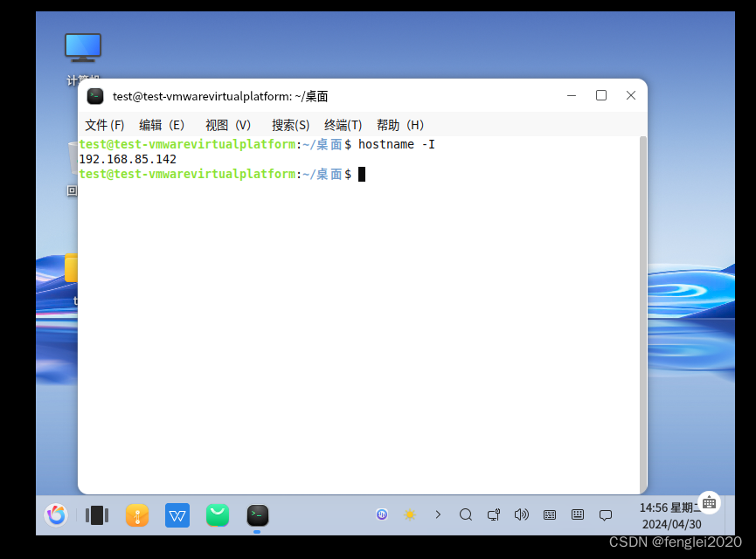This screenshot has height=559, width=756.
Task: Open the computer desktop icon
Action: tap(83, 48)
